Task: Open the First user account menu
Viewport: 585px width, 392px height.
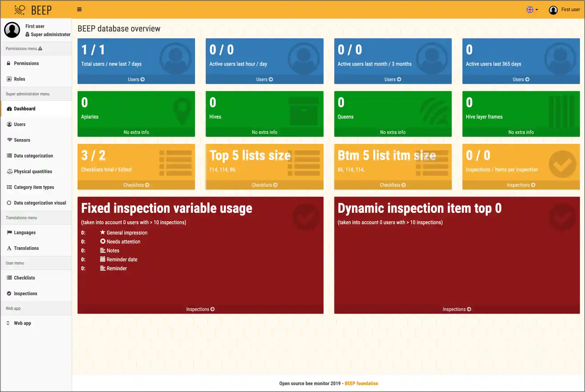Action: click(x=564, y=10)
